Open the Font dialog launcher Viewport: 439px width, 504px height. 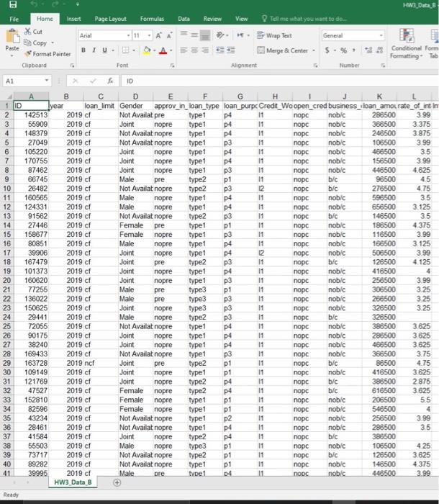(173, 66)
